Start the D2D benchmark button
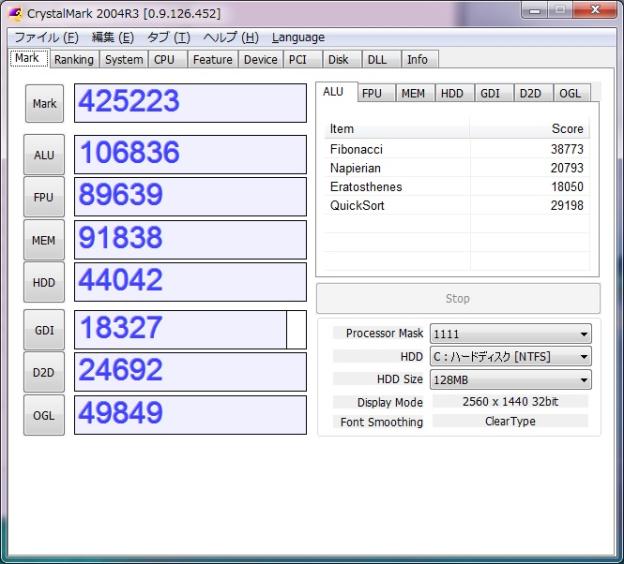Image resolution: width=624 pixels, height=564 pixels. pos(44,372)
